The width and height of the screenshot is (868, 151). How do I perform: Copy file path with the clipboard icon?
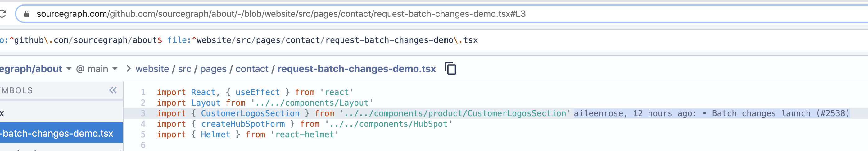(450, 68)
